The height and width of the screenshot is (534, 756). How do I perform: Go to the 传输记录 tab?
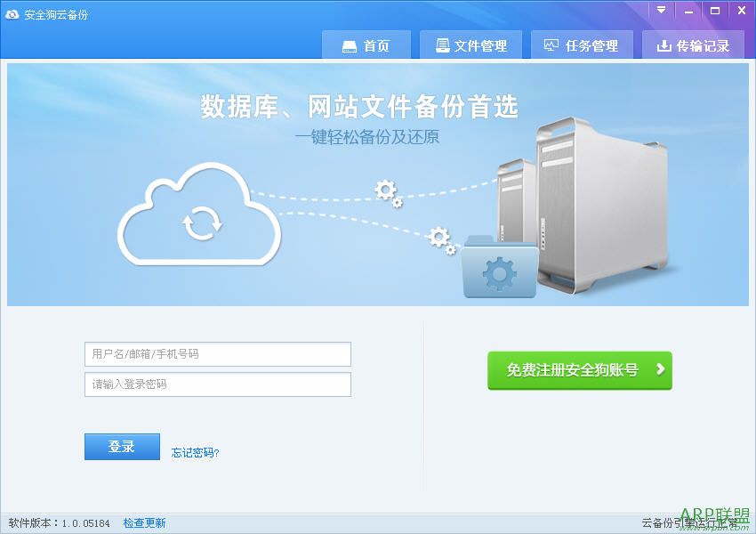pos(693,44)
